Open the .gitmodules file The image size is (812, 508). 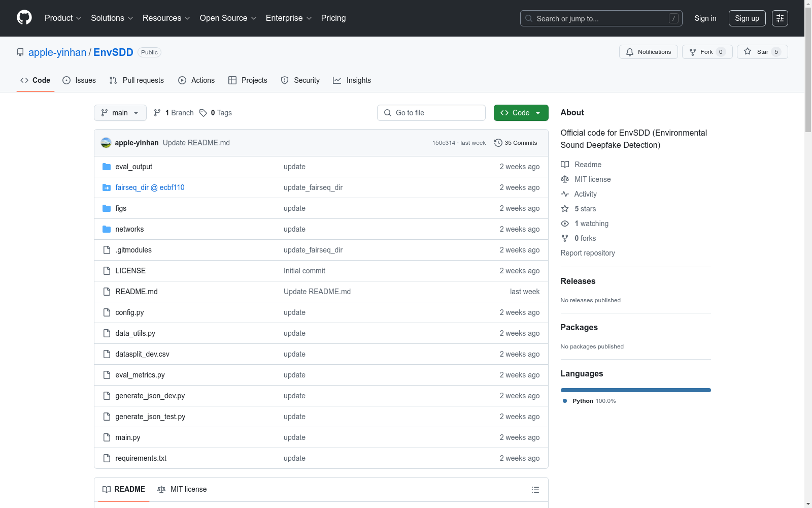pyautogui.click(x=133, y=250)
